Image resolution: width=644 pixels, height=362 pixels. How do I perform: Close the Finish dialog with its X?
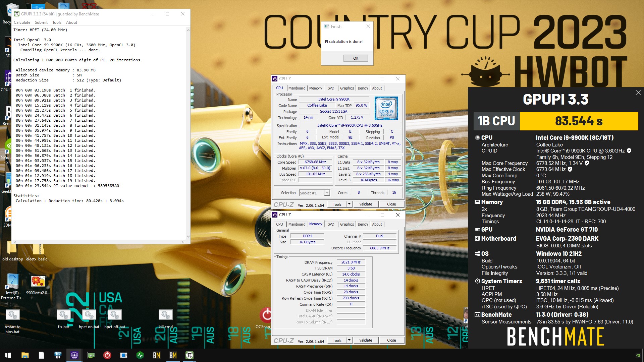coord(368,26)
